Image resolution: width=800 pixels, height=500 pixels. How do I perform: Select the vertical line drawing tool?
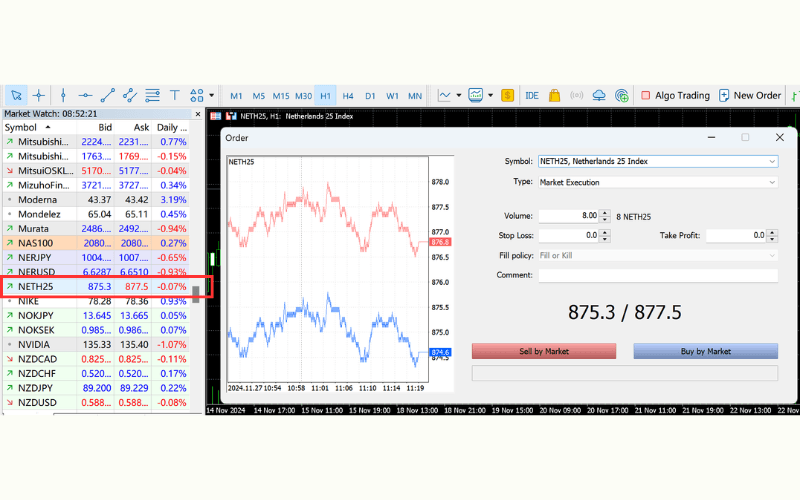coord(63,96)
